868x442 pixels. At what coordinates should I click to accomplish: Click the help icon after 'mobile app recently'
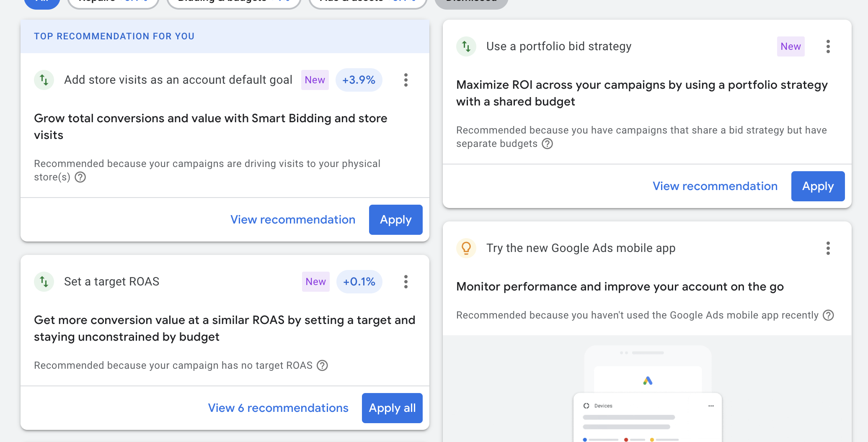[828, 315]
